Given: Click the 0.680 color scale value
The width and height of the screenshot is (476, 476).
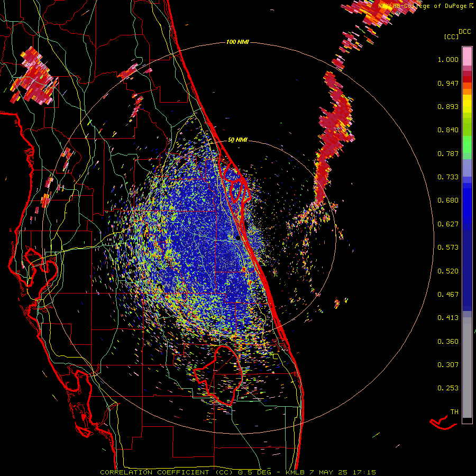Looking at the screenshot, I should click(x=448, y=200).
